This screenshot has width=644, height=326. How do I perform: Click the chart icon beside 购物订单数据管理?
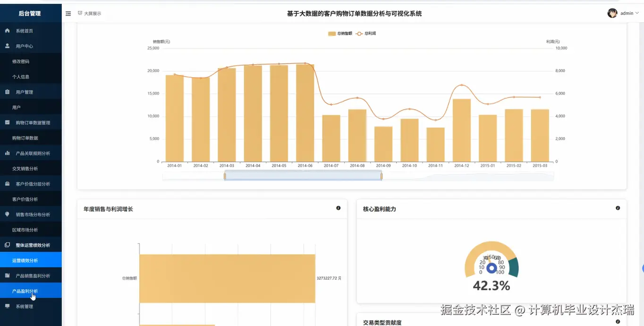click(x=7, y=122)
